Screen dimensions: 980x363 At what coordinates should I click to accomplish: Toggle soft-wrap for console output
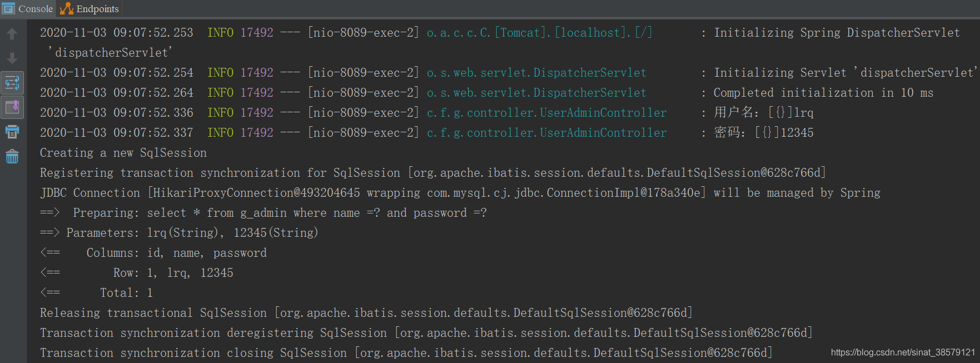(x=12, y=83)
